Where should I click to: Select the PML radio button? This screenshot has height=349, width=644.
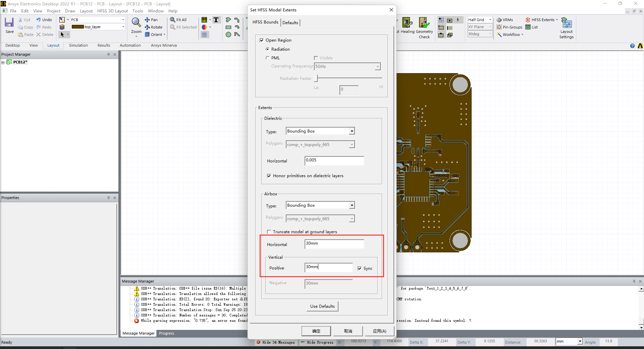(267, 58)
